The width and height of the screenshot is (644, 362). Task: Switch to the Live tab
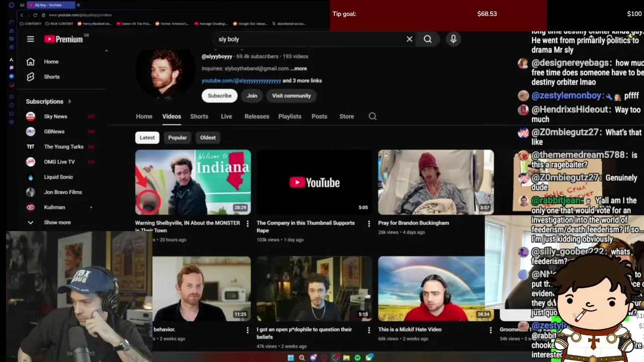coord(226,116)
